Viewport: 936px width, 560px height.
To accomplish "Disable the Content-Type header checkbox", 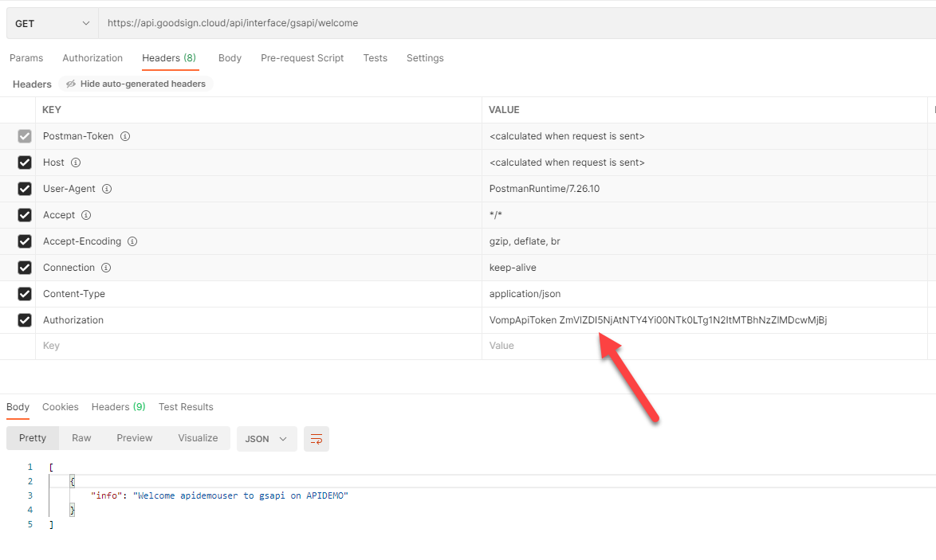I will click(x=25, y=294).
